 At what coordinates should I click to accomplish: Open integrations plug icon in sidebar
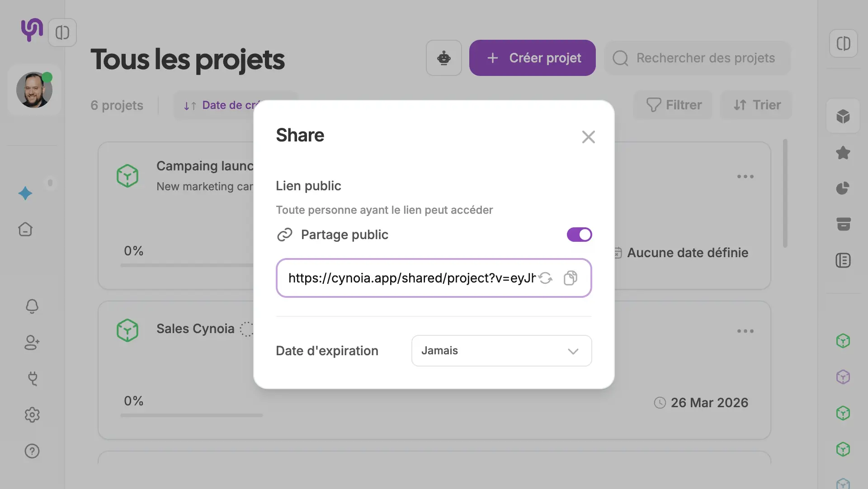pyautogui.click(x=32, y=379)
